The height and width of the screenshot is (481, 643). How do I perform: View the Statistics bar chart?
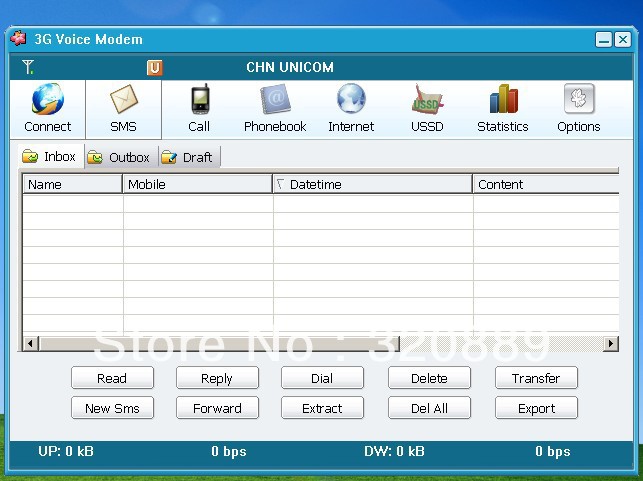pos(504,98)
